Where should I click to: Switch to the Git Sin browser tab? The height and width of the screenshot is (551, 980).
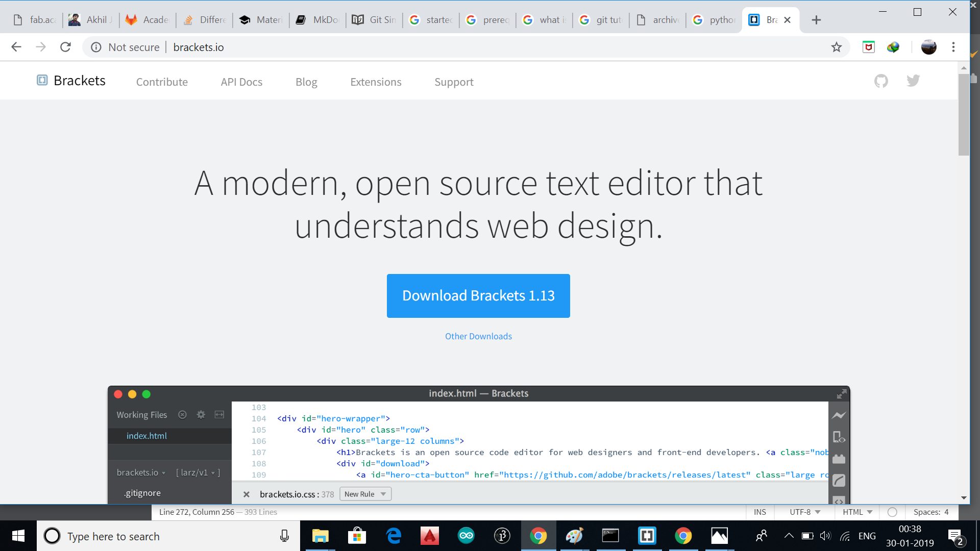(x=374, y=20)
